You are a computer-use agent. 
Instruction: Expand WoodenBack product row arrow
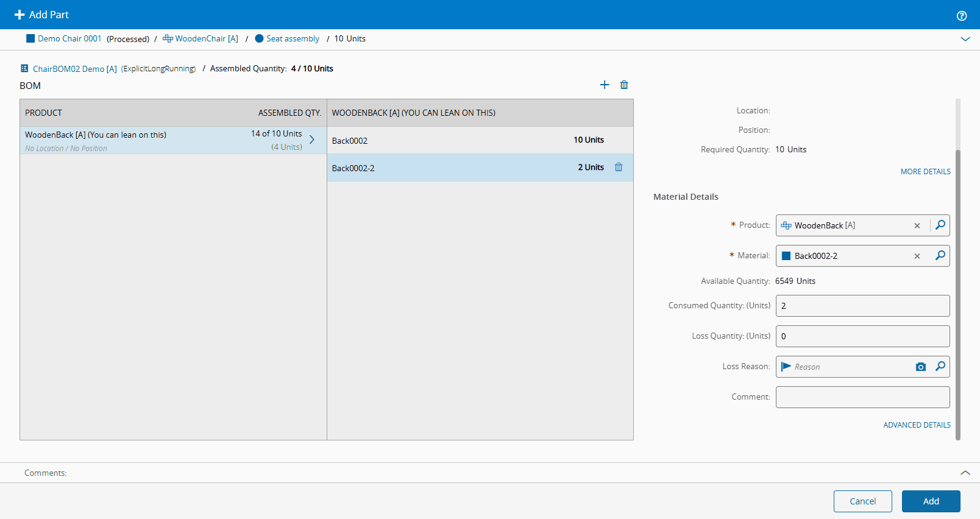pyautogui.click(x=312, y=139)
